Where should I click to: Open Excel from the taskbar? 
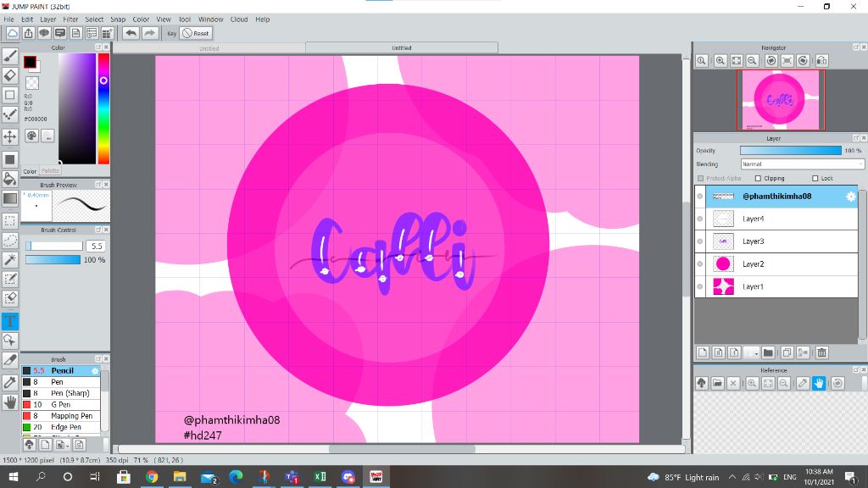tap(320, 476)
